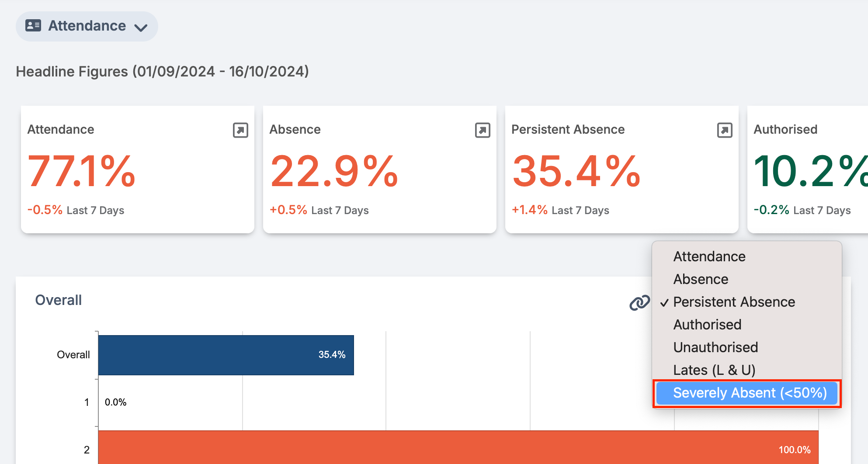The image size is (868, 464).
Task: Open the Attendance dropdown chevron
Action: (141, 28)
